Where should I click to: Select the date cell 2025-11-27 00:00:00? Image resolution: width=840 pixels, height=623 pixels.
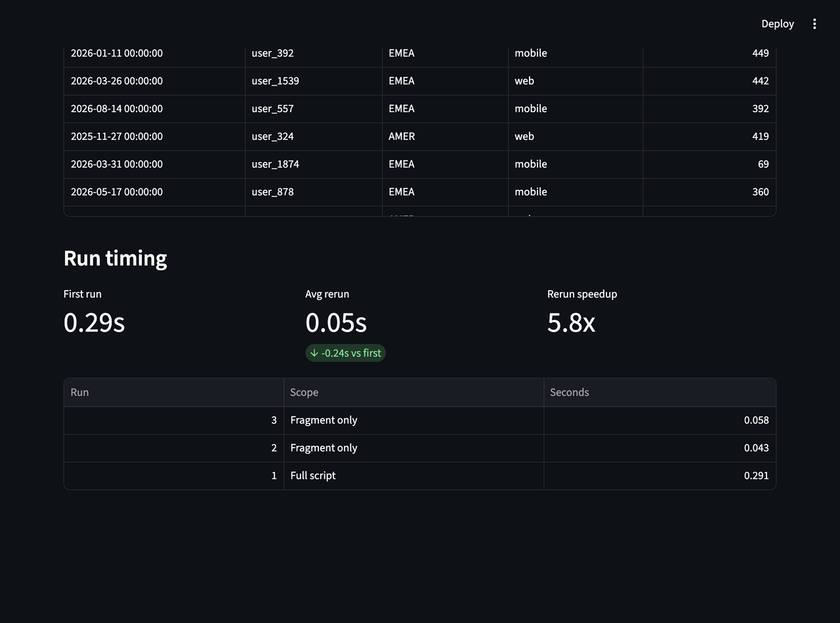[154, 137]
